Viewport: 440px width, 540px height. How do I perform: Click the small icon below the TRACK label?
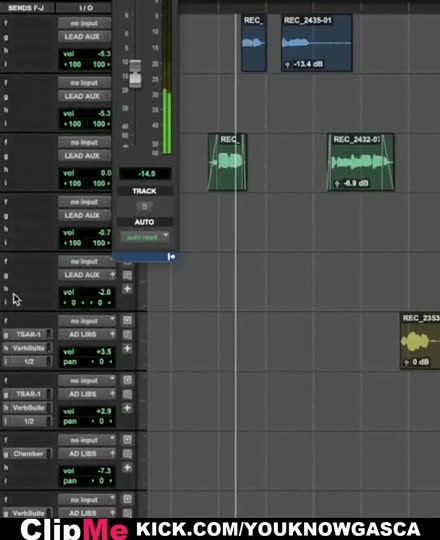[144, 206]
